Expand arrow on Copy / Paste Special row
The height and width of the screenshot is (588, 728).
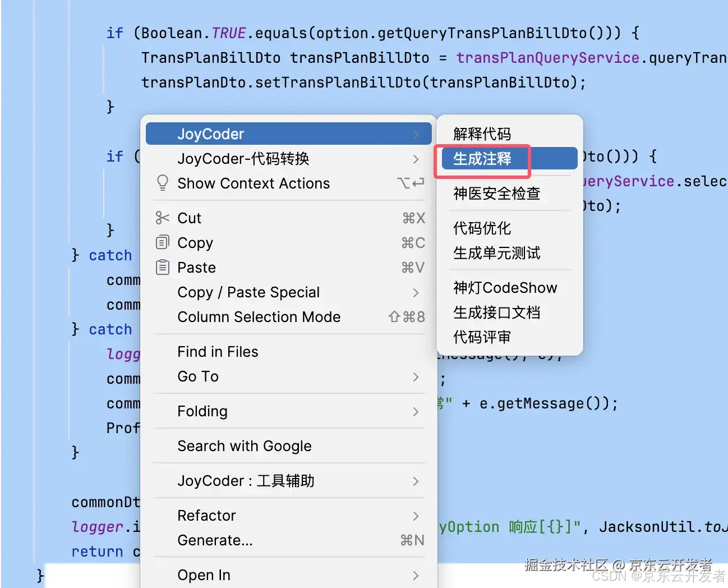click(x=416, y=293)
